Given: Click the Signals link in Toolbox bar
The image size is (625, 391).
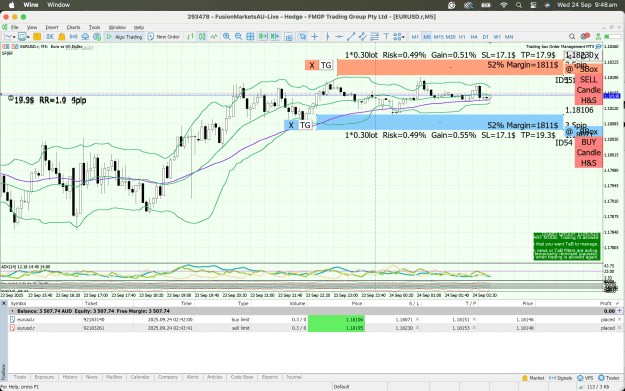Looking at the screenshot, I should tap(560, 378).
